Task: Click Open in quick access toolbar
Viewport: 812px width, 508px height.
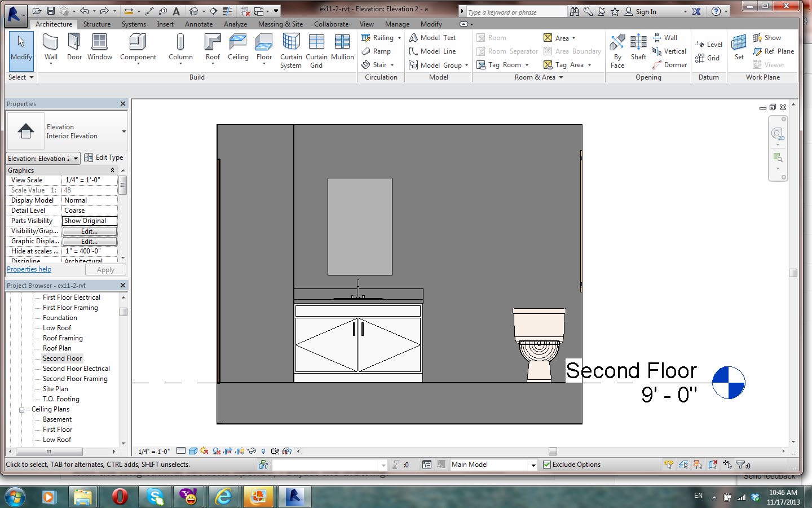Action: point(37,11)
